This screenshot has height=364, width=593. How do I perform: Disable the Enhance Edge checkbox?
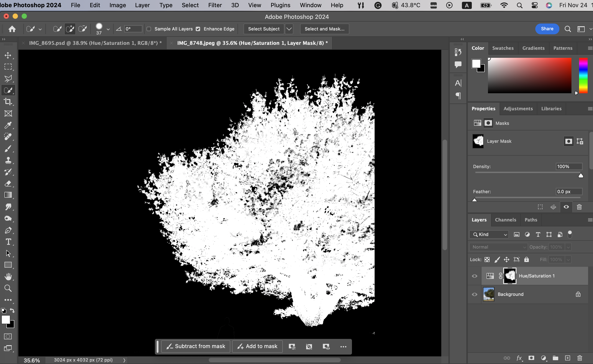[198, 29]
